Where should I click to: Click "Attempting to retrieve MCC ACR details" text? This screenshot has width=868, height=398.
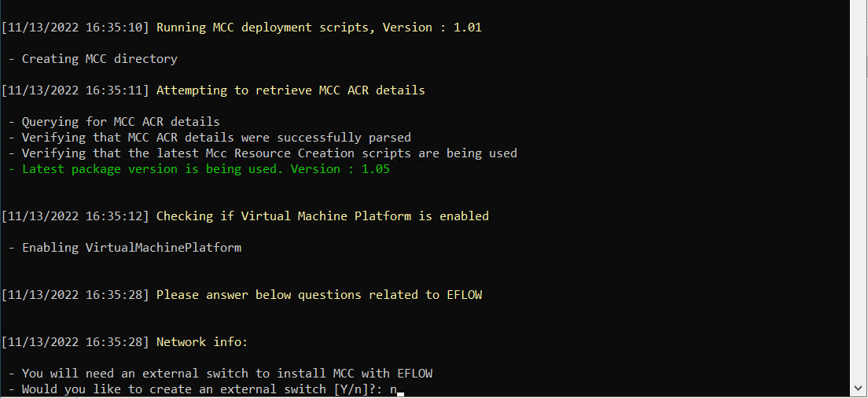coord(290,90)
